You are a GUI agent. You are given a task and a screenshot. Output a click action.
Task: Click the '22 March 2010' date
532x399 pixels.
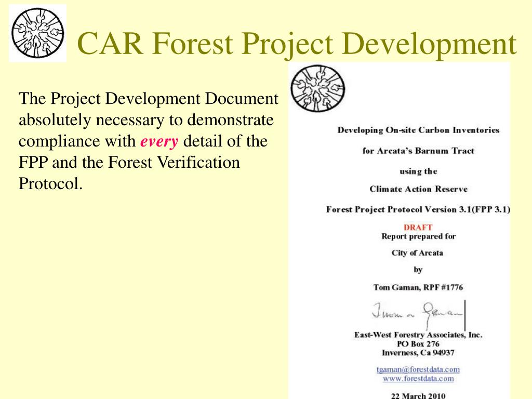[x=418, y=395]
